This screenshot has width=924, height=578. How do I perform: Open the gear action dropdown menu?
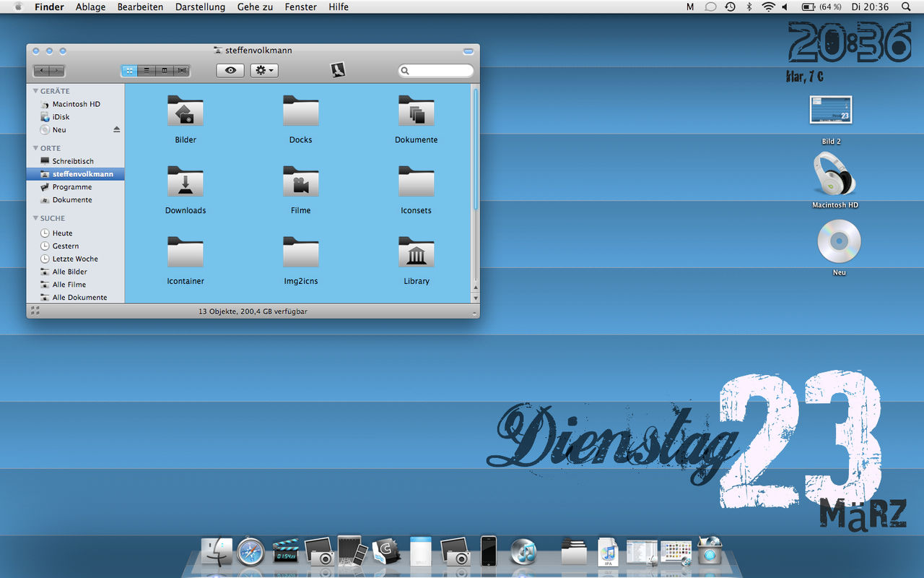(x=264, y=71)
